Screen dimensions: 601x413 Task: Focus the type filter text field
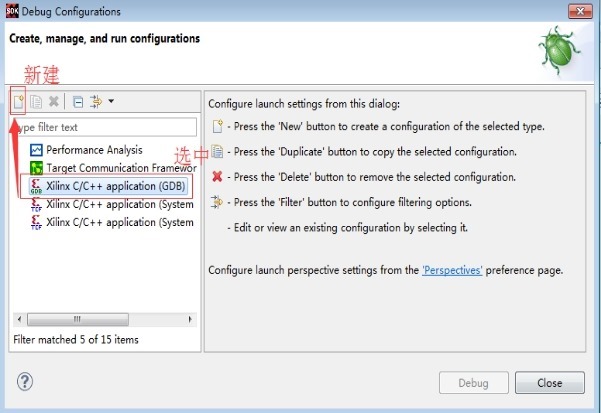click(104, 127)
